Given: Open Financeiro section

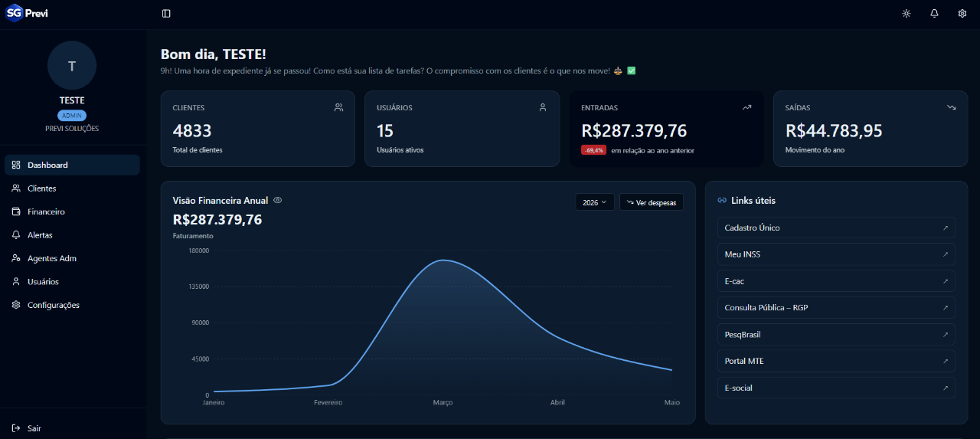Looking at the screenshot, I should point(72,211).
